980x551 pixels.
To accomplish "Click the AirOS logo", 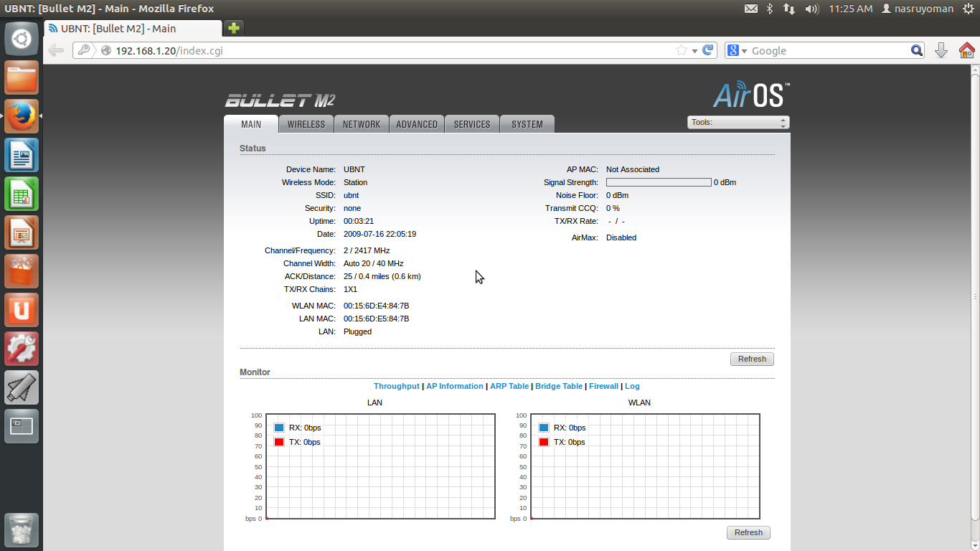I will [751, 95].
